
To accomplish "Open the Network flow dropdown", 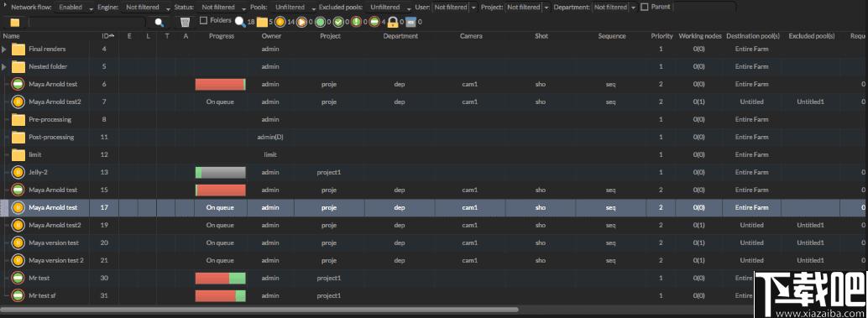I will click(x=74, y=8).
